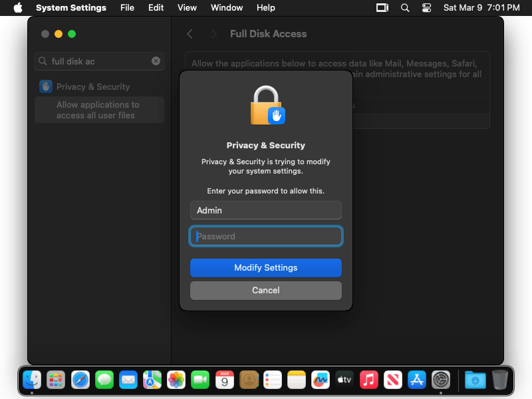Image resolution: width=532 pixels, height=399 pixels.
Task: Open Finder from the Dock
Action: (x=32, y=380)
